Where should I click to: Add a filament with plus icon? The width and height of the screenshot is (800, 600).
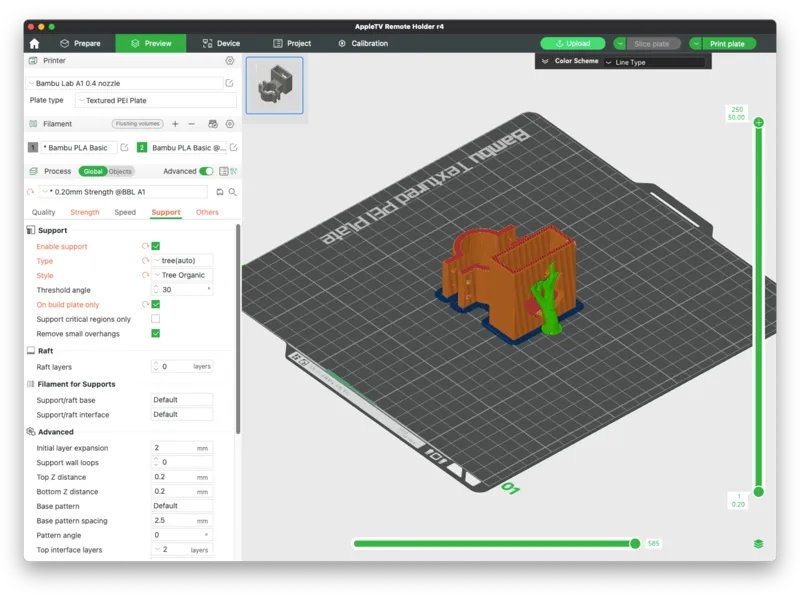(x=175, y=124)
